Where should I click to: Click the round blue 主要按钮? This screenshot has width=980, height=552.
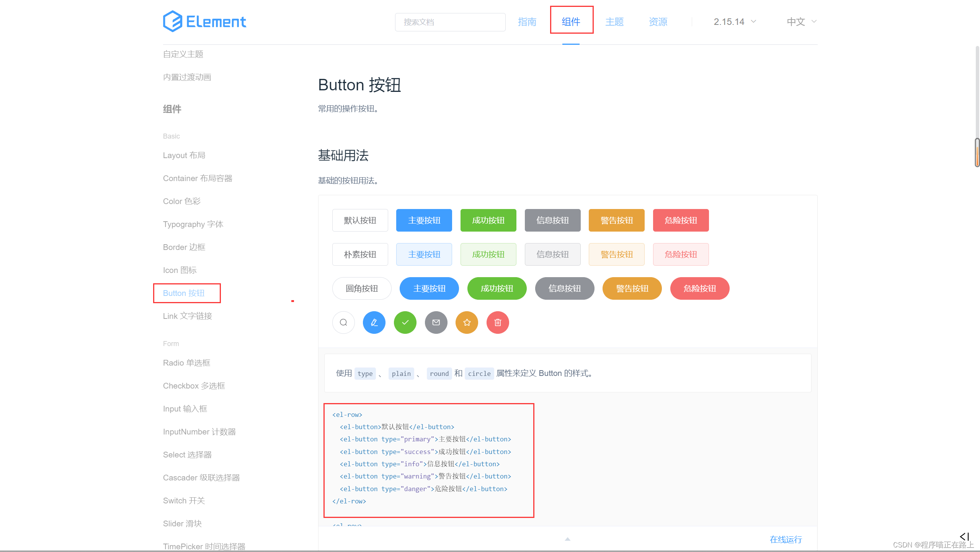[429, 288]
